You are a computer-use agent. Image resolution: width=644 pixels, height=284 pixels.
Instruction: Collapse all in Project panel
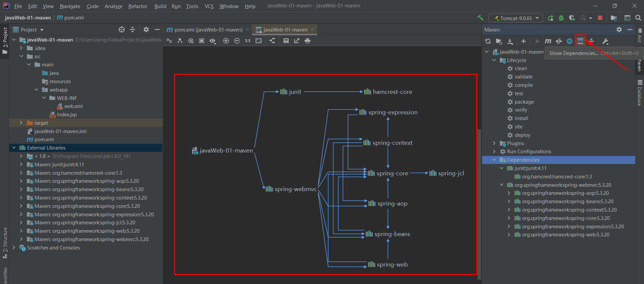coord(132,30)
